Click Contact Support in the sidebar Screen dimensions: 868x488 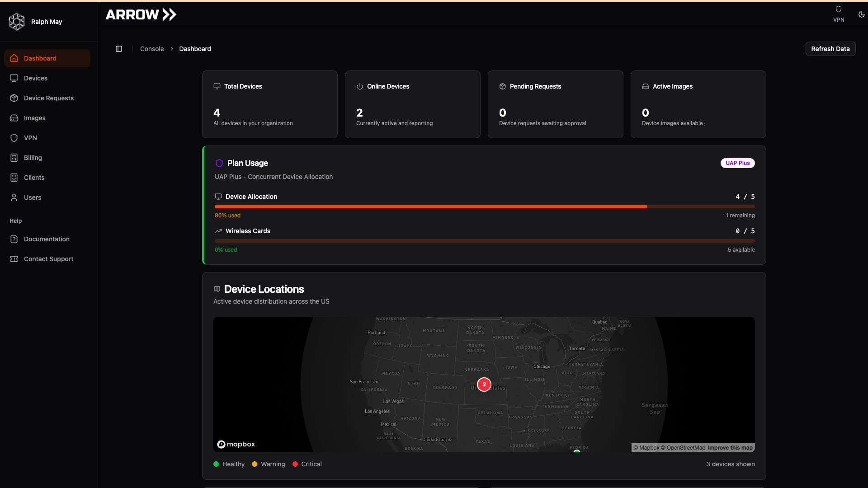click(48, 258)
